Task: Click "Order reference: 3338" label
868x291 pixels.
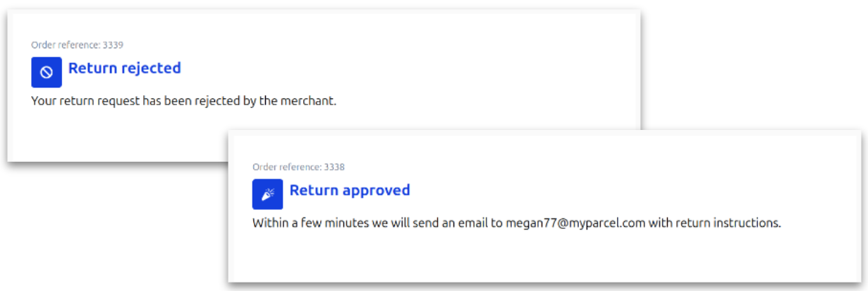Action: (298, 167)
